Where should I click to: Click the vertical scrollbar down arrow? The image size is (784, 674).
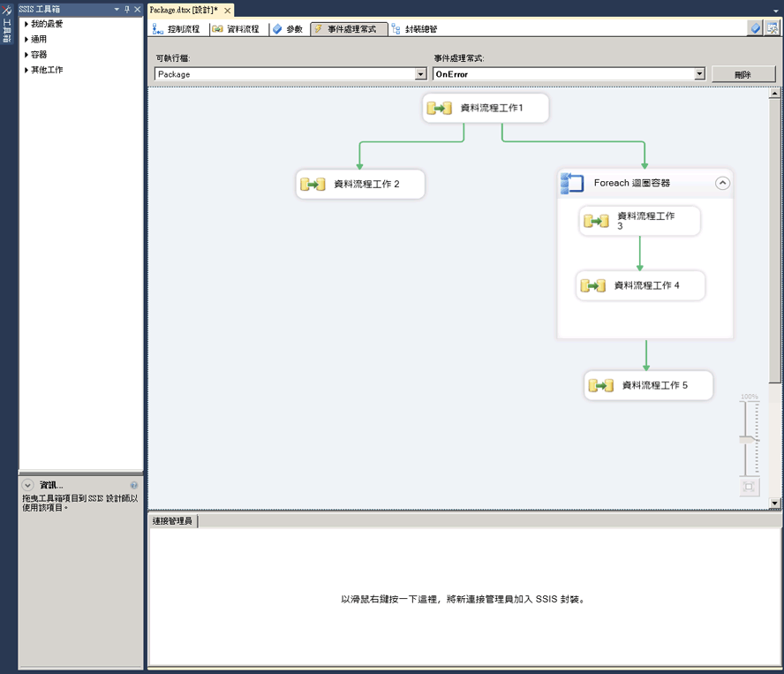(774, 503)
